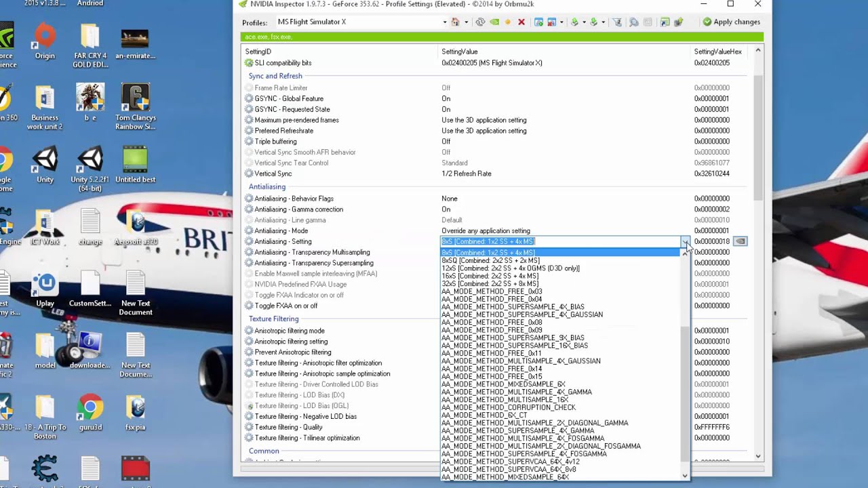The height and width of the screenshot is (488, 868).
Task: Click the Origin desktop shortcut
Action: 45,42
